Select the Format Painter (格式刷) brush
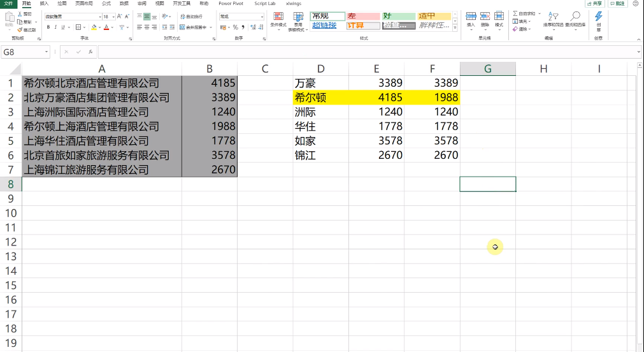Viewport: 644px width, 352px height. pos(20,29)
